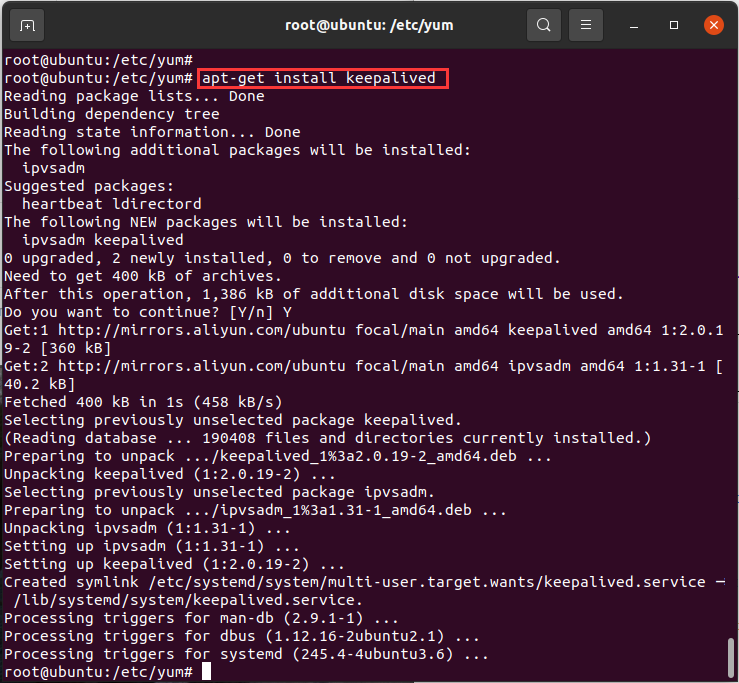
Task: Click the "Processing triggers for man-db" line
Action: (201, 618)
